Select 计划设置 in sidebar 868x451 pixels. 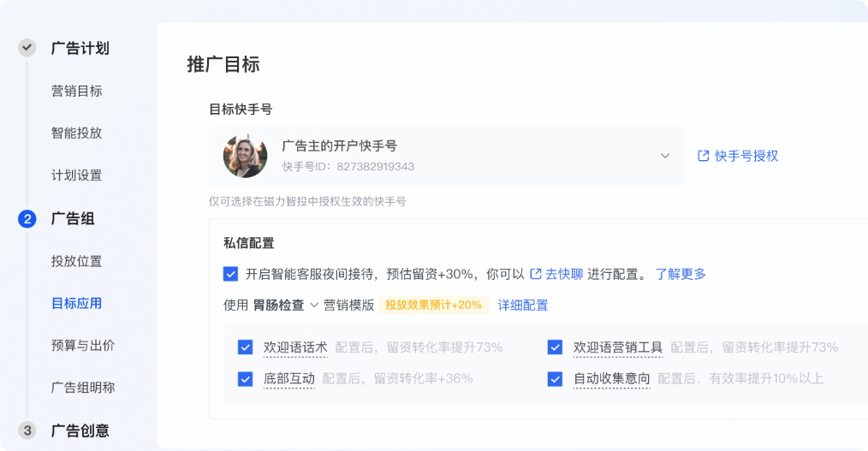point(77,175)
